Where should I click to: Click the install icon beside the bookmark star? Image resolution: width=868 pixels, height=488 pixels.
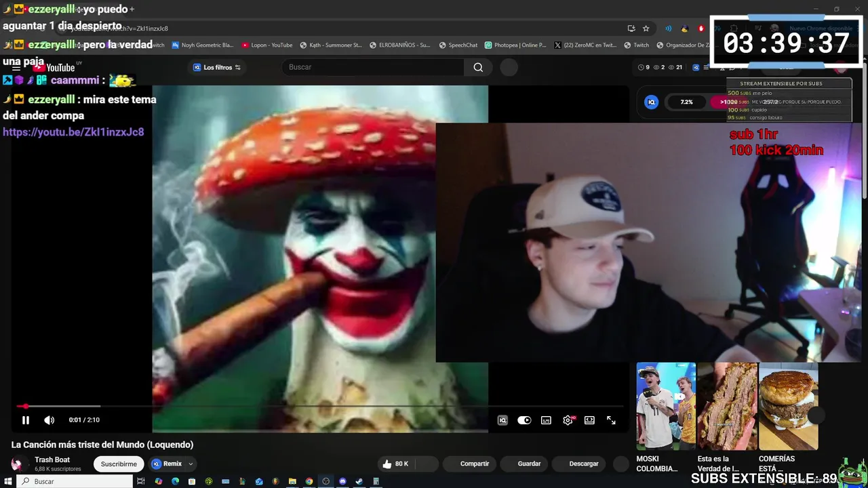(631, 28)
